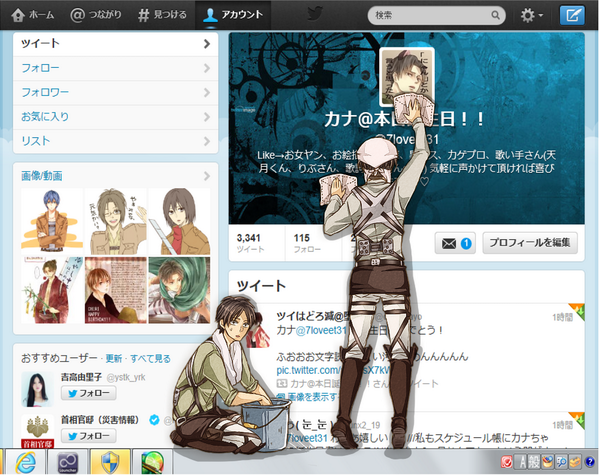The height and width of the screenshot is (475, 599).
Task: Follow 首相官邸 with the フォロー button
Action: [x=88, y=436]
